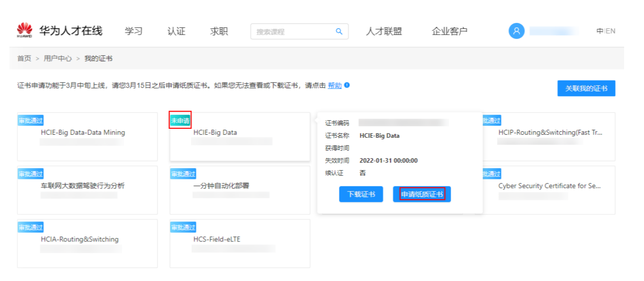
Task: Click the blurred username beside avatar
Action: (x=554, y=31)
